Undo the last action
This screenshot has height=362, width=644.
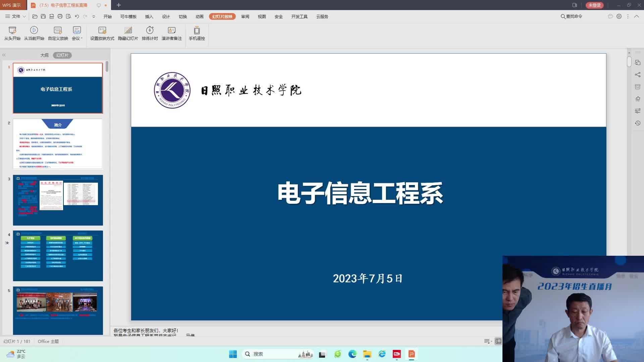pyautogui.click(x=77, y=16)
